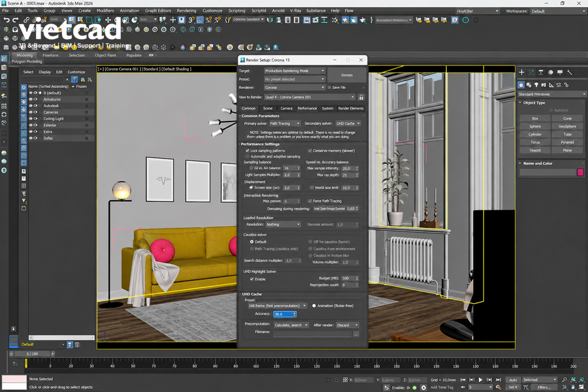Click the Go to Start playback icon

[463, 380]
